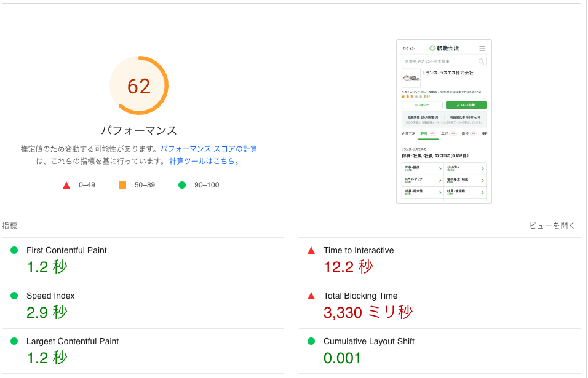Screen dimensions: 588x378
Task: Click the ビューを開く expander
Action: point(552,226)
